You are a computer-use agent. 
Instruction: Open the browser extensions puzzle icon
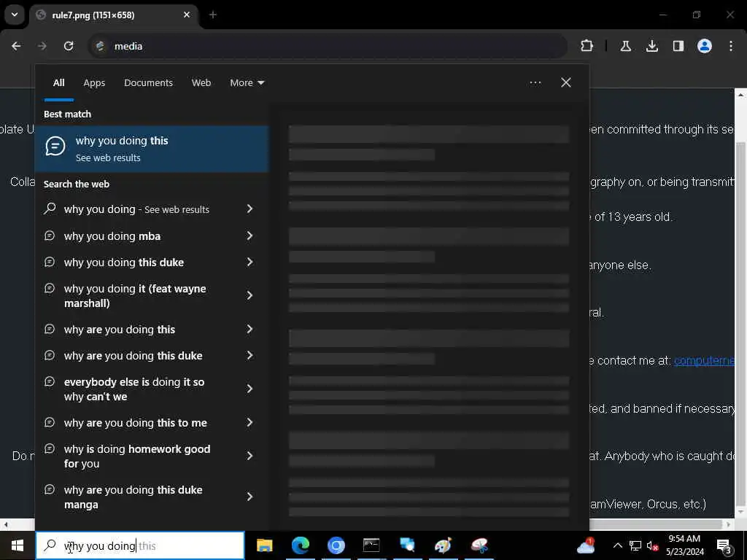click(587, 46)
